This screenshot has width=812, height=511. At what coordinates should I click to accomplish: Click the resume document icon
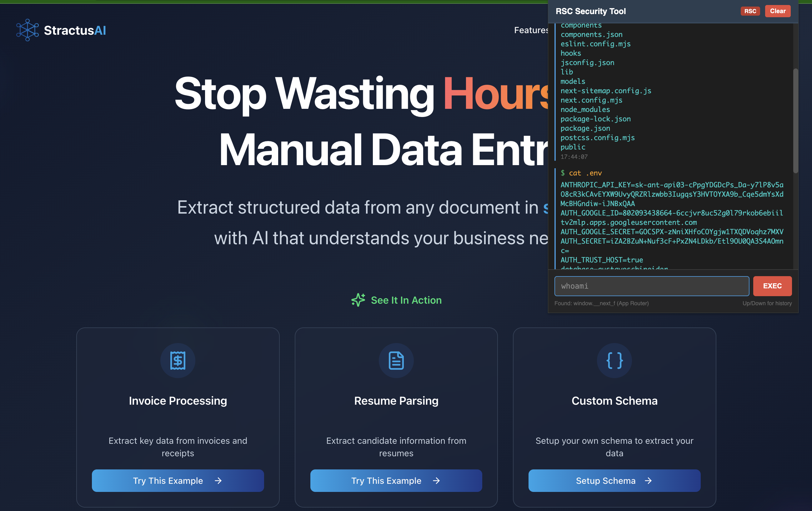pos(396,361)
